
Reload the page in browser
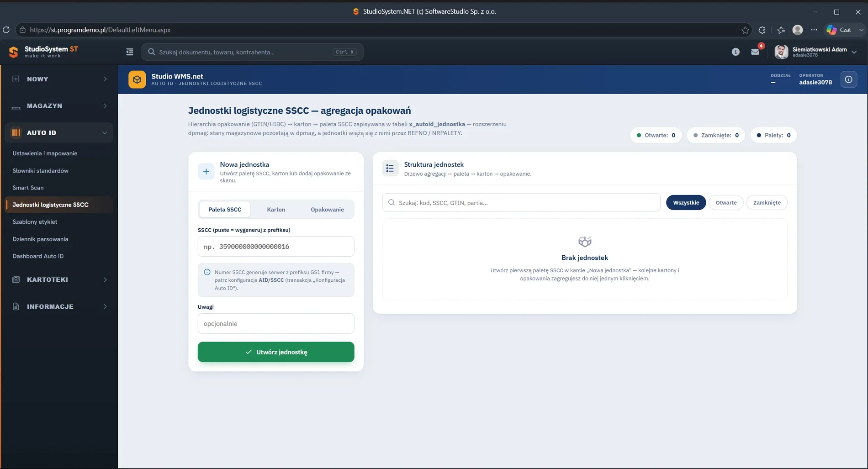[x=6, y=30]
